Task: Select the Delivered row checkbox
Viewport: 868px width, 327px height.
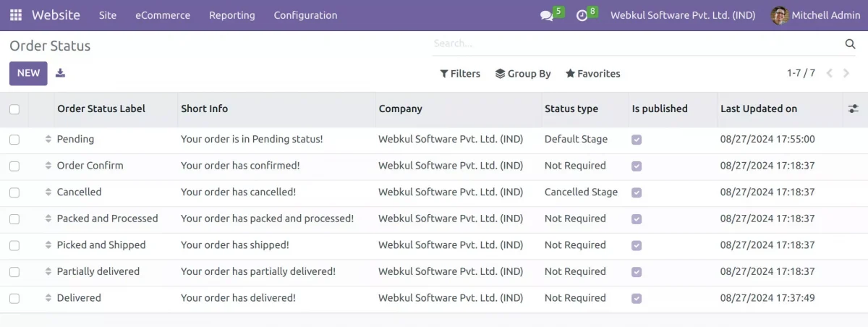Action: [14, 298]
